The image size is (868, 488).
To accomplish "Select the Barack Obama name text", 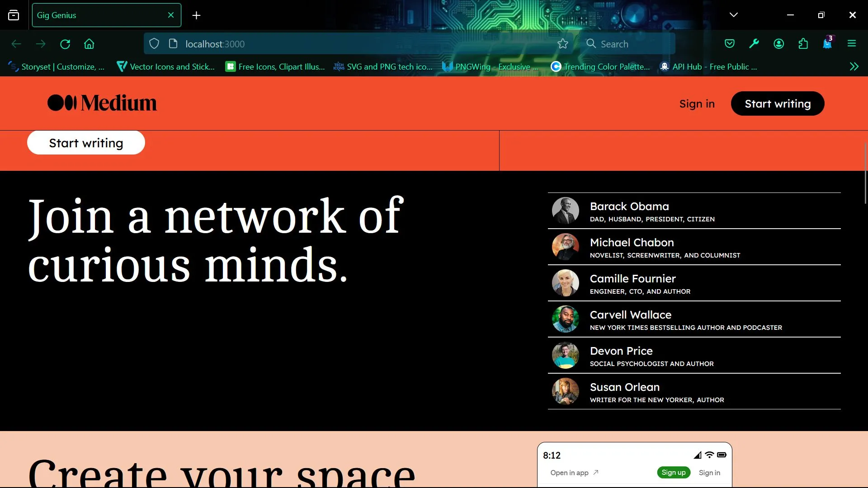I will [629, 206].
